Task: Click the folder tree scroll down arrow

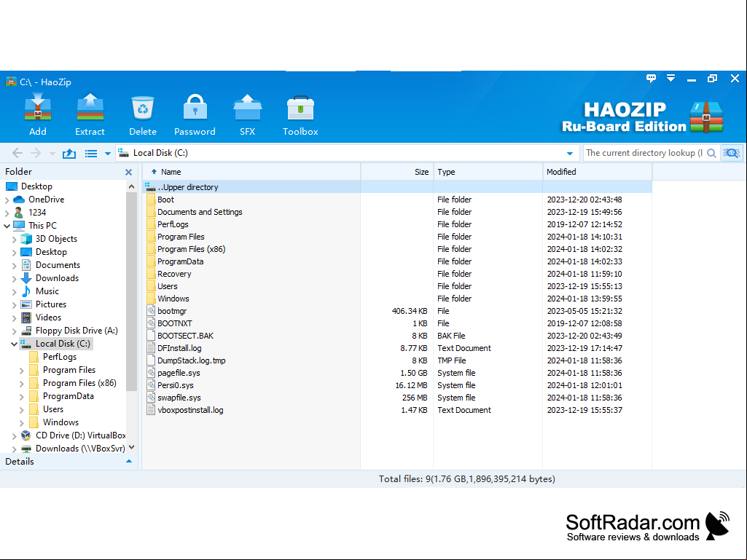Action: [x=131, y=448]
